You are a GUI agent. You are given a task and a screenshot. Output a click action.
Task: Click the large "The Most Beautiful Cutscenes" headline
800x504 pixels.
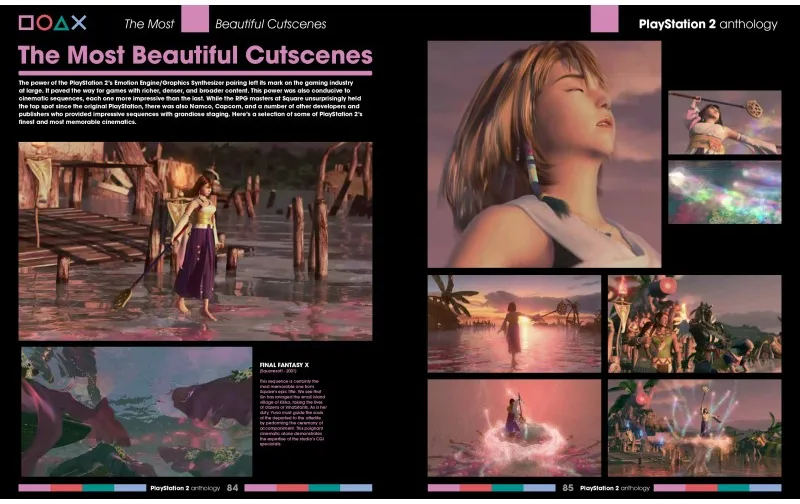pyautogui.click(x=195, y=56)
